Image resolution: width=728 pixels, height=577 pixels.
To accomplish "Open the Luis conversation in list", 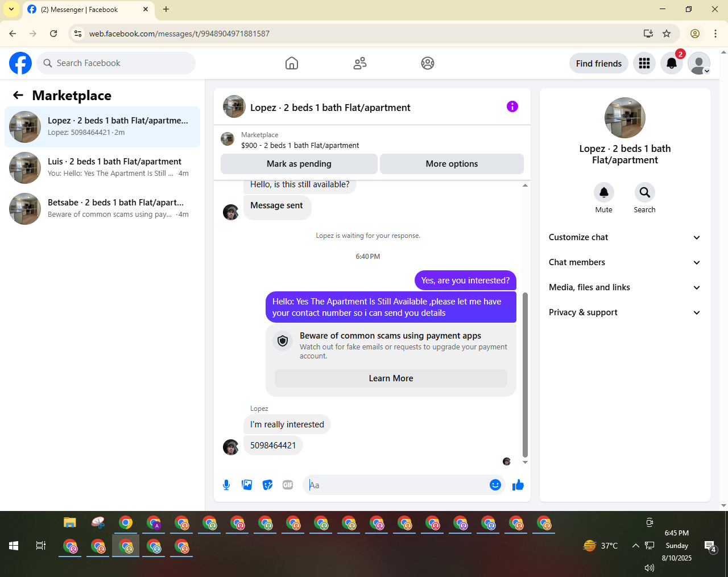I will 102,168.
